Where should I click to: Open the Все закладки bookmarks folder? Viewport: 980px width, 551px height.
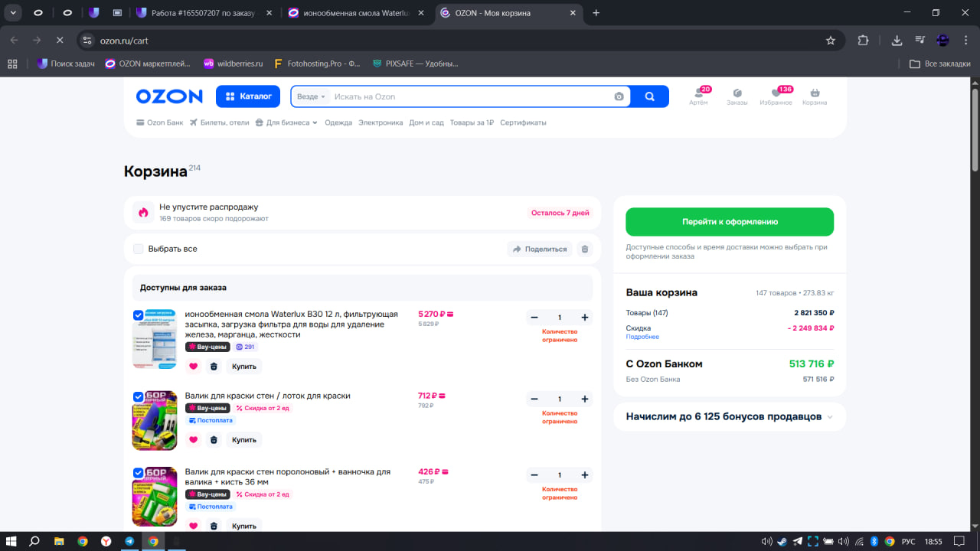tap(940, 64)
